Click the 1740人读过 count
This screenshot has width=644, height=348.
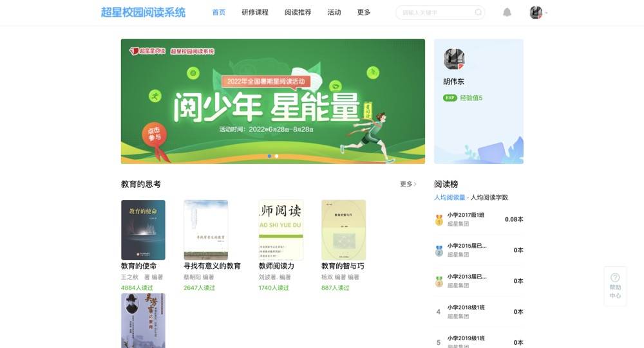point(274,288)
